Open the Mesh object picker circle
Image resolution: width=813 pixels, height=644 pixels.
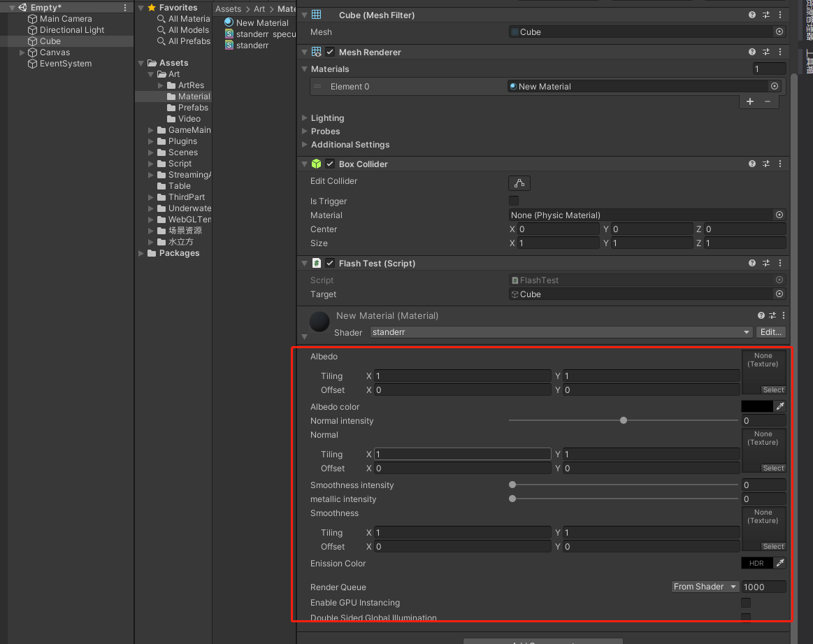[x=779, y=32]
